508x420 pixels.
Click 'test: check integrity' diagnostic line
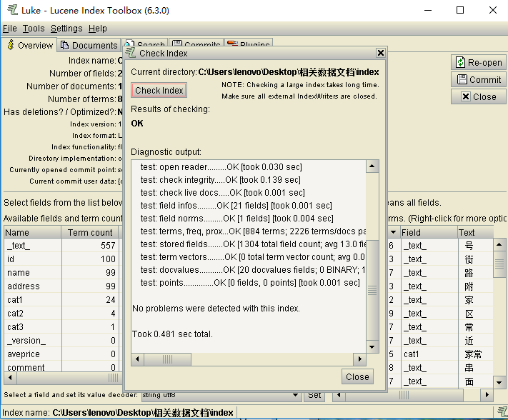pos(220,180)
